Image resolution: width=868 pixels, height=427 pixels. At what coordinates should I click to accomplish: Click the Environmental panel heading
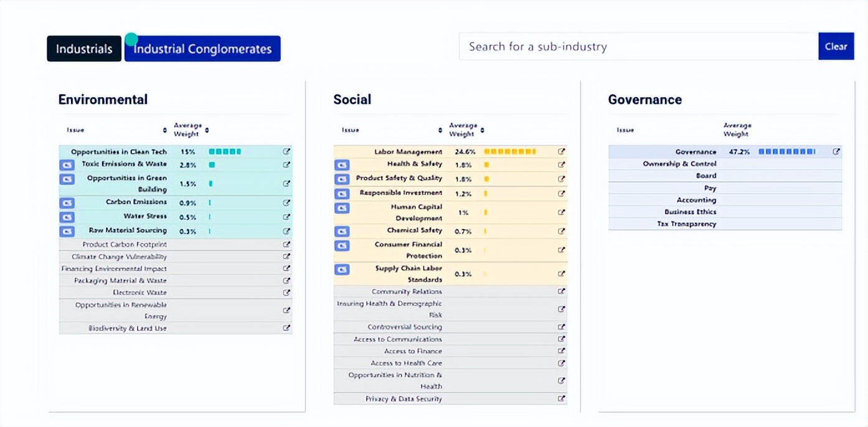(103, 100)
